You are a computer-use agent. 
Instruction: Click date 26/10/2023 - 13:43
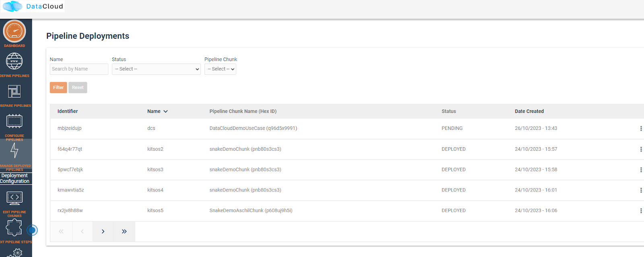click(536, 128)
